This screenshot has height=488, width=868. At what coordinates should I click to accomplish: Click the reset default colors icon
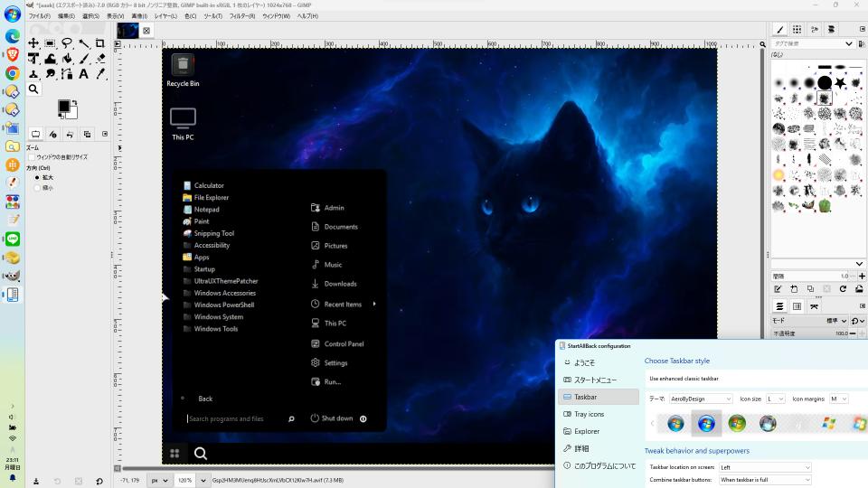61,117
